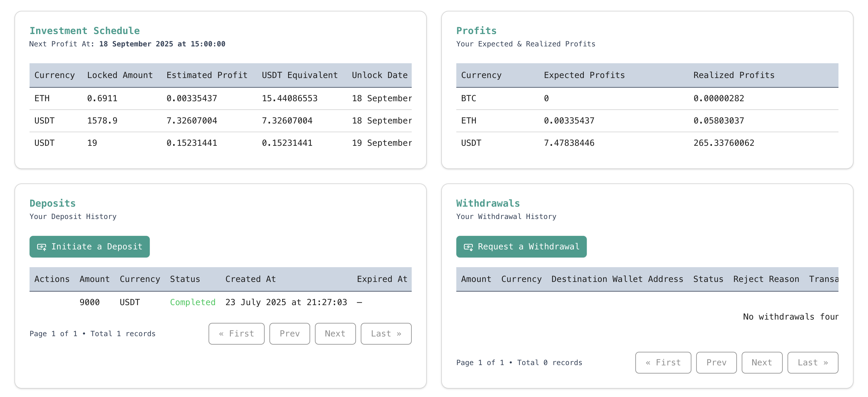The height and width of the screenshot is (397, 868).
Task: Click realized profit 265.33760062
Action: [x=724, y=143]
